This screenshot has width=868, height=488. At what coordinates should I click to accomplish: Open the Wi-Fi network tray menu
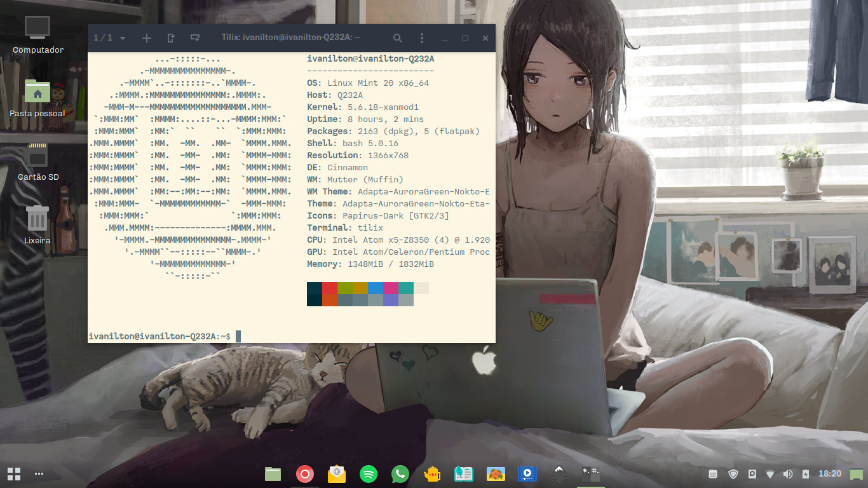(770, 474)
